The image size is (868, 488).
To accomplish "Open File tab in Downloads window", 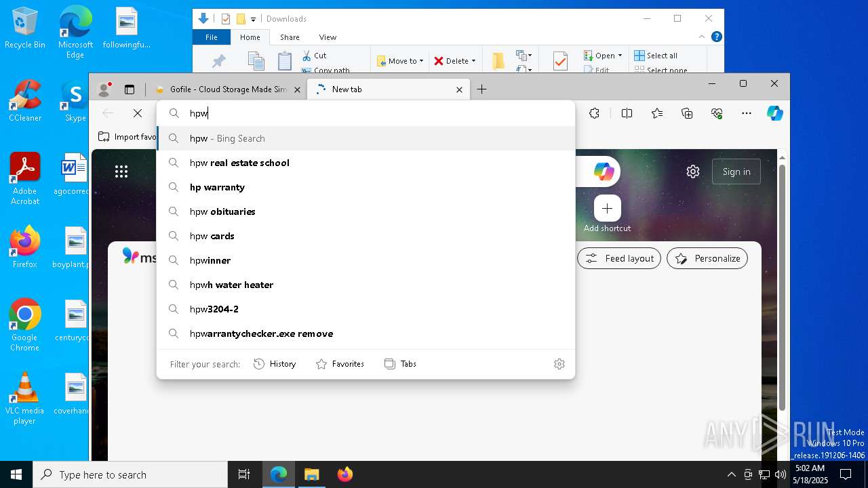I will click(x=212, y=37).
